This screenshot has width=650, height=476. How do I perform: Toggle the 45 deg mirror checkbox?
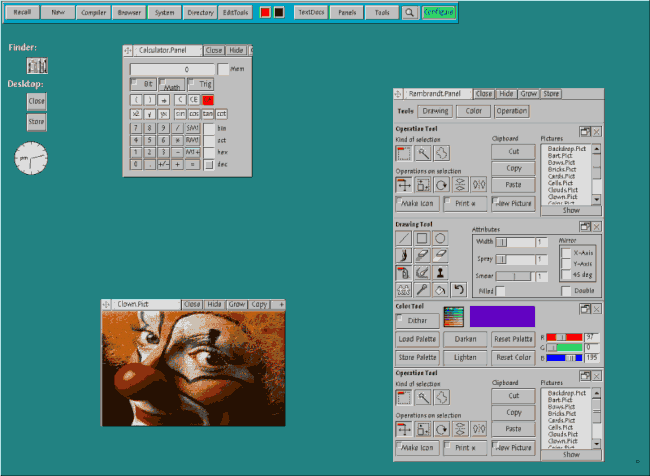point(566,274)
